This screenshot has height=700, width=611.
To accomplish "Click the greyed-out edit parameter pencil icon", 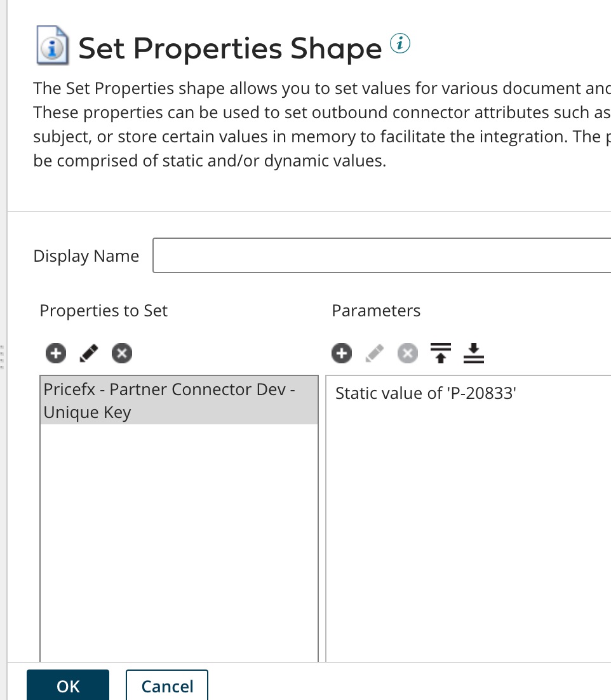I will click(375, 353).
